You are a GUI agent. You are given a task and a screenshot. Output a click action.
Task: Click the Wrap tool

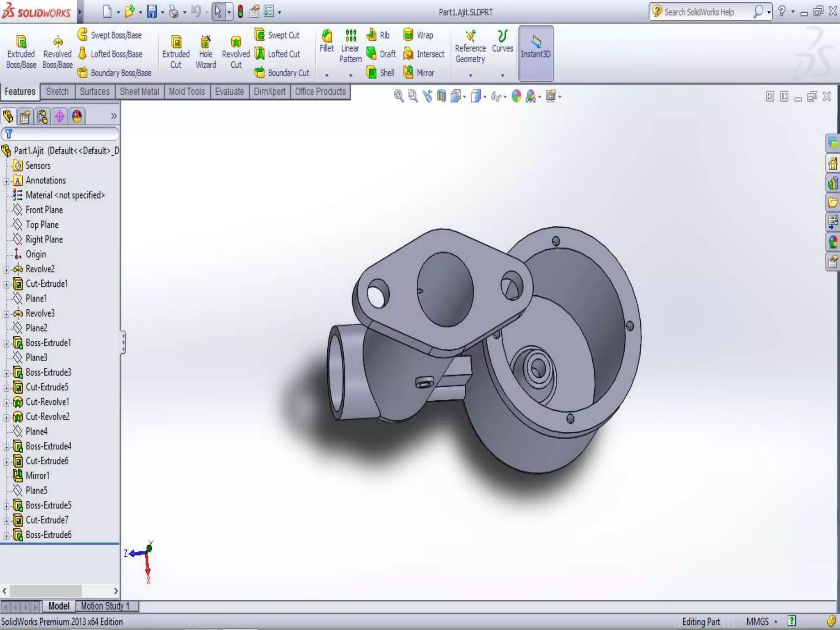(418, 35)
